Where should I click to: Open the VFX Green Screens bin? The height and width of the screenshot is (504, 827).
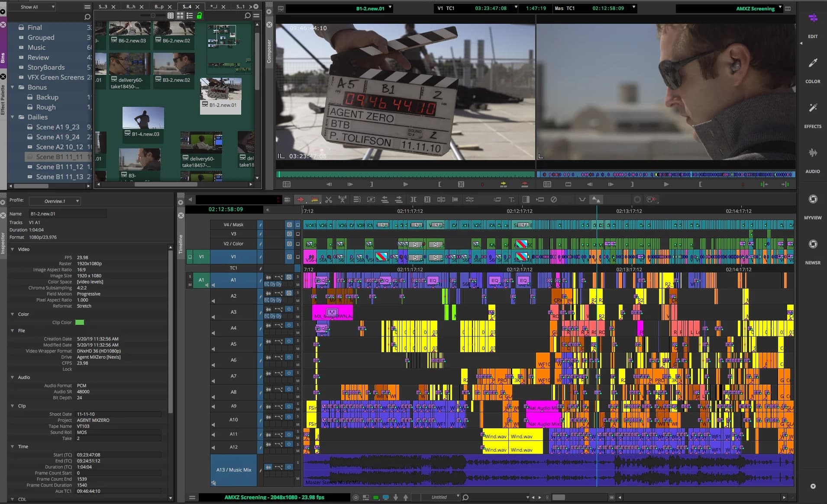(55, 77)
